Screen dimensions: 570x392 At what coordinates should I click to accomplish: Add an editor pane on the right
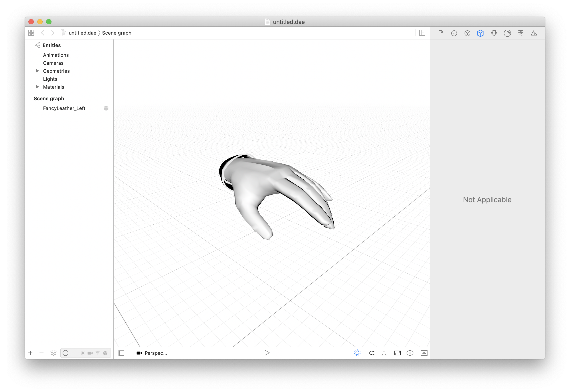pos(422,33)
